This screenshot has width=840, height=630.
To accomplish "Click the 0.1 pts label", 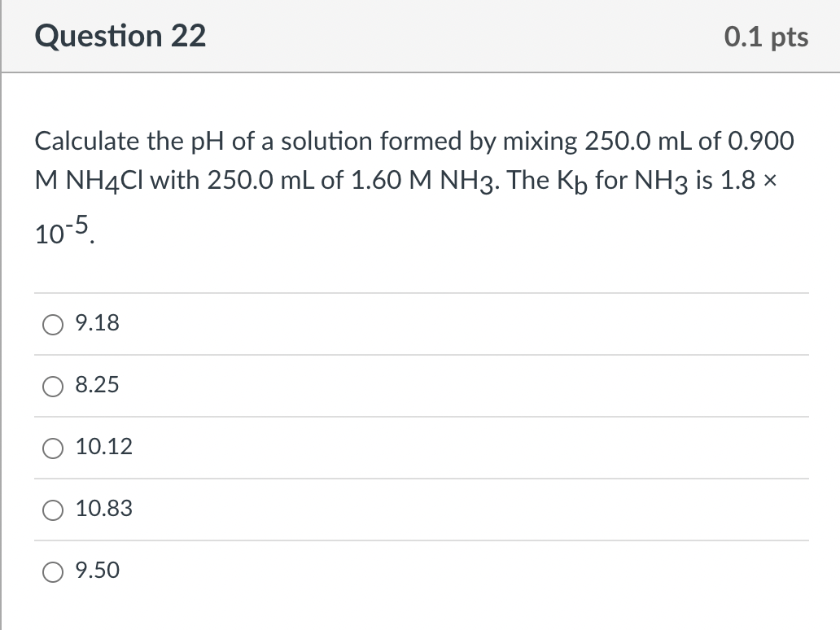I will click(x=766, y=36).
